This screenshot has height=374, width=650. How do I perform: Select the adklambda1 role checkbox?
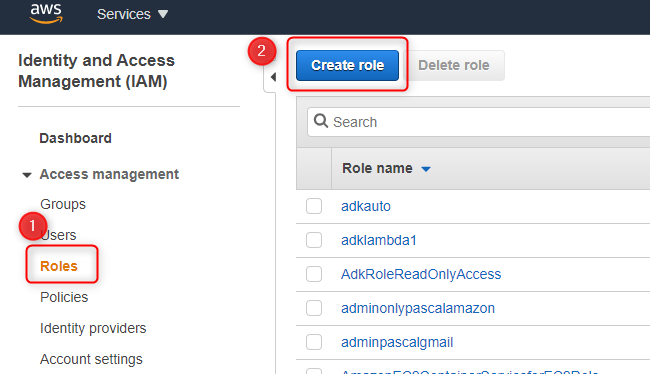pyautogui.click(x=314, y=240)
